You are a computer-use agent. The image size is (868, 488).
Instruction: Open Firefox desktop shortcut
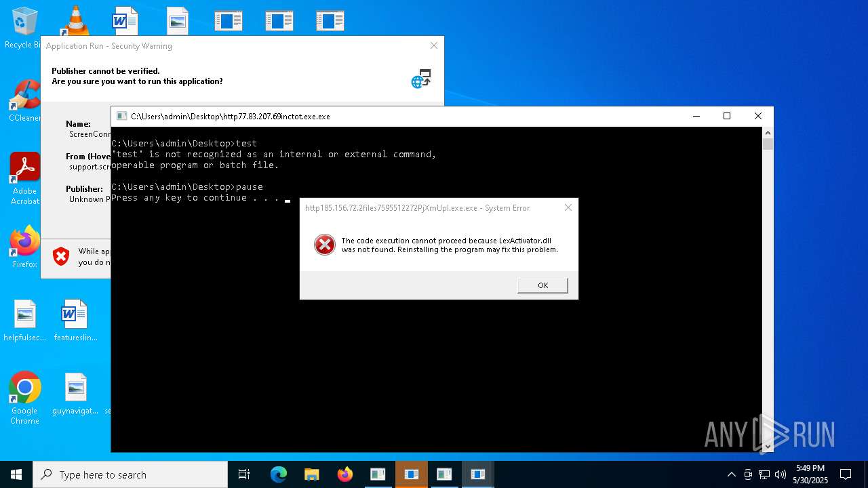pyautogui.click(x=25, y=247)
